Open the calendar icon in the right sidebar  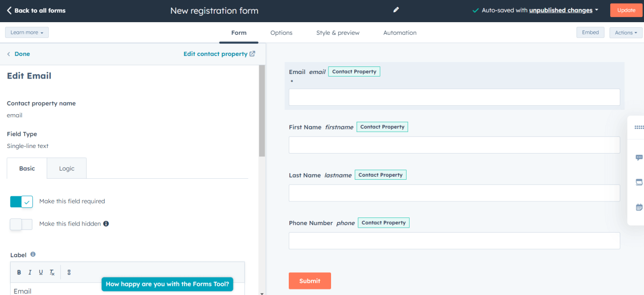pyautogui.click(x=639, y=207)
